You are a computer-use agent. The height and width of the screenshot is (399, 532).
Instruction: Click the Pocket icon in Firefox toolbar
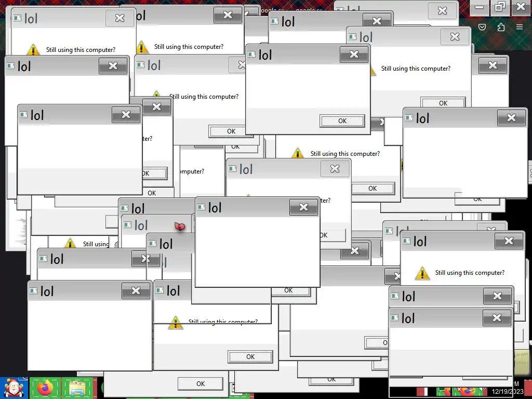[x=482, y=27]
